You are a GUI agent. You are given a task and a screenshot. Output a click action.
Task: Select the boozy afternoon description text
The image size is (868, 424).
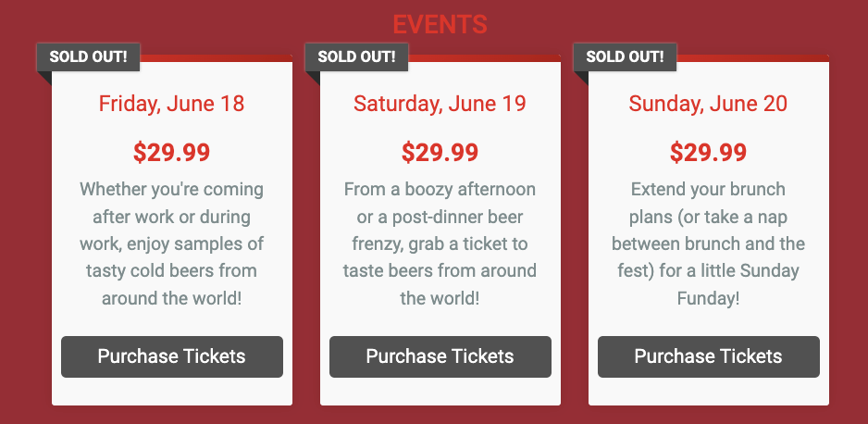(440, 244)
